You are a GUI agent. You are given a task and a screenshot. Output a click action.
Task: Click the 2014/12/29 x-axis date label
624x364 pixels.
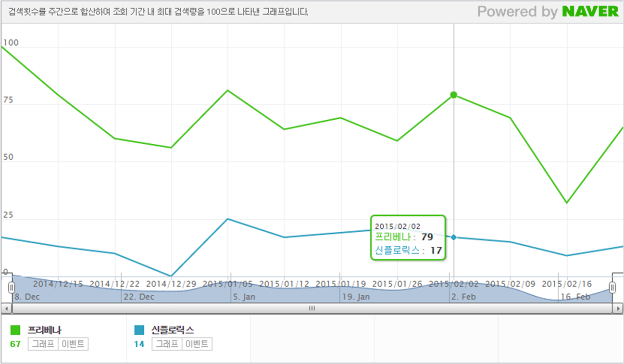pos(171,284)
